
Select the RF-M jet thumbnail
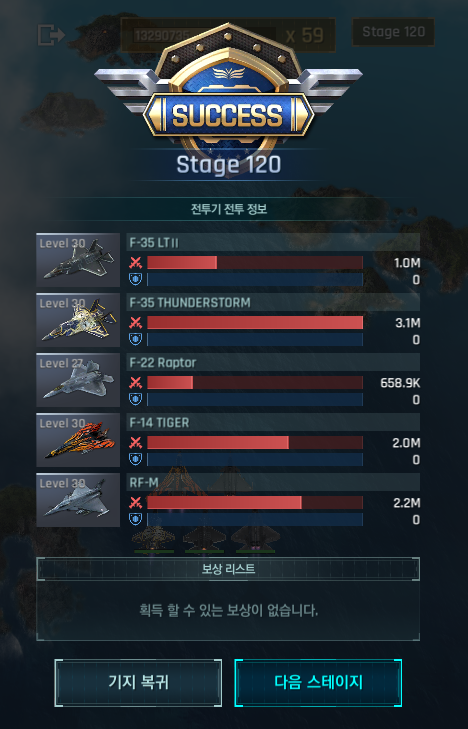[x=78, y=500]
